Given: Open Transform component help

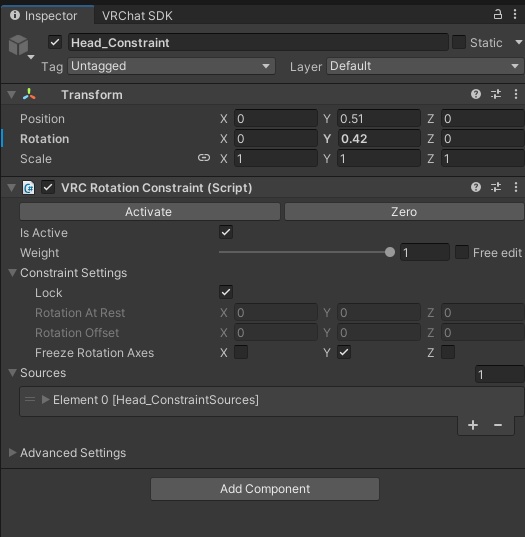Looking at the screenshot, I should tap(476, 94).
